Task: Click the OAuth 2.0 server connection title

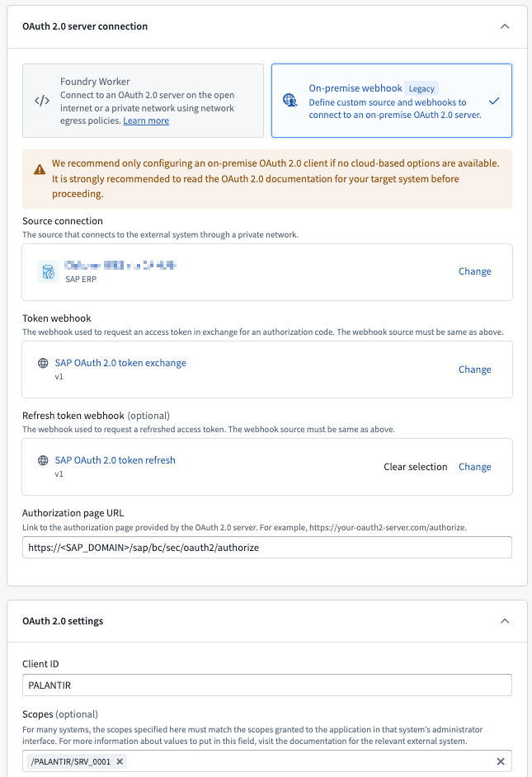Action: 85,26
